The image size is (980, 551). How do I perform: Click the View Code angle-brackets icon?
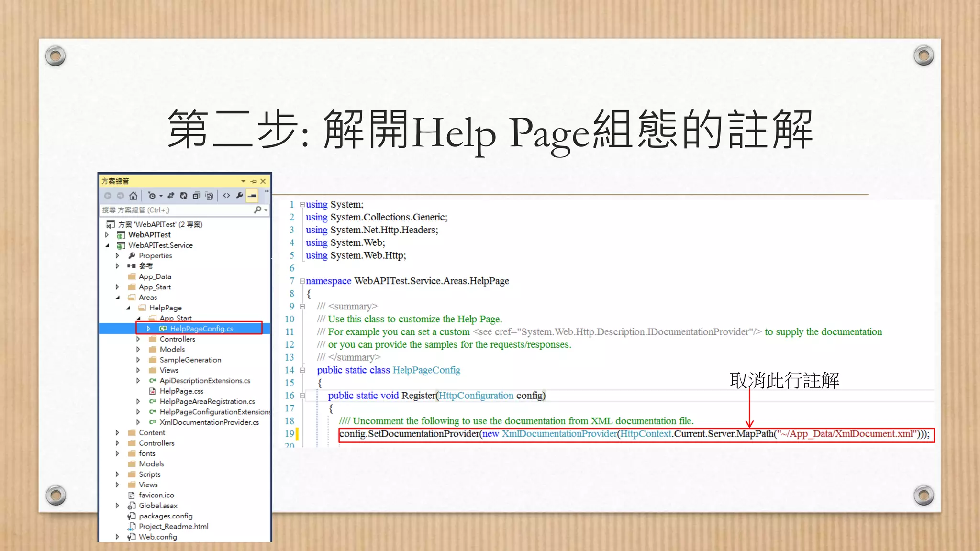pos(226,196)
